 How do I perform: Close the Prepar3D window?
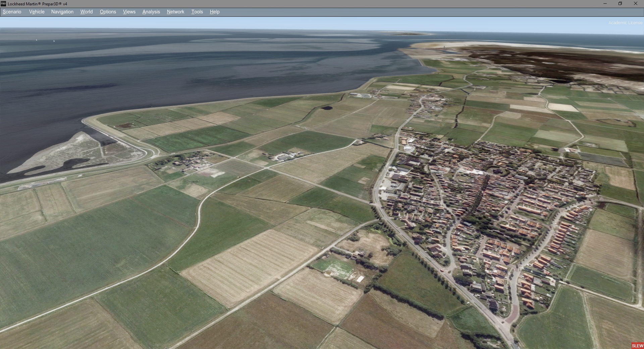[636, 4]
